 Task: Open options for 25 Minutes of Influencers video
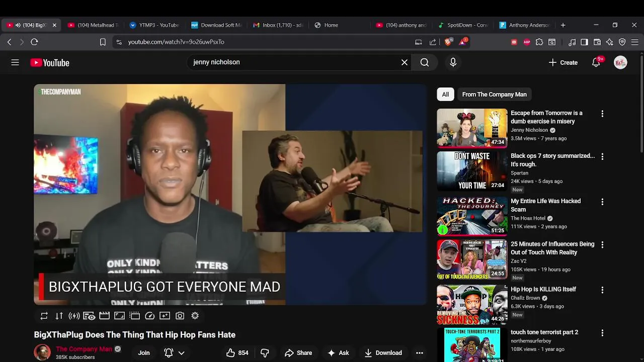[602, 245]
